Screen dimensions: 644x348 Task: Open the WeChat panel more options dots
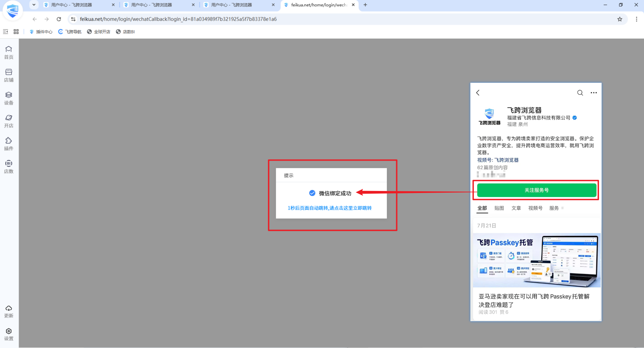pos(594,93)
